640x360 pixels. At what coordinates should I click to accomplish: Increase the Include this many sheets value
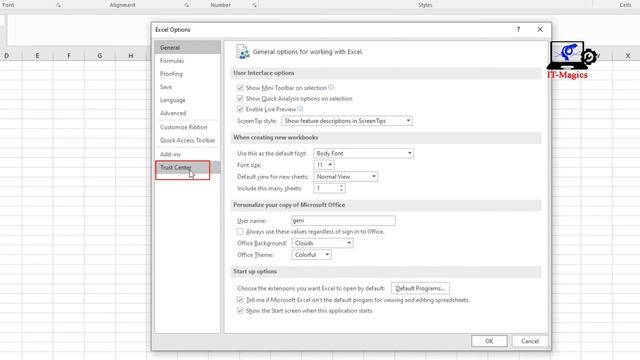click(342, 186)
